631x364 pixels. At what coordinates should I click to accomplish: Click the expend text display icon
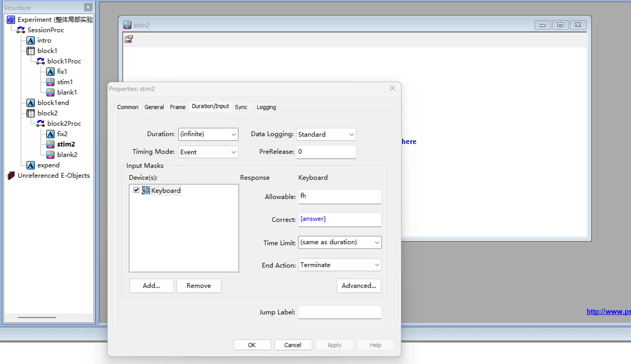31,165
